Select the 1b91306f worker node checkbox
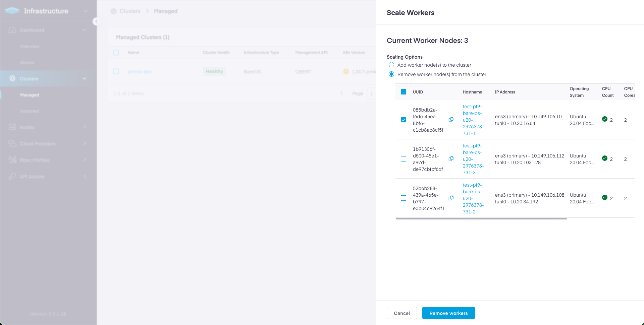This screenshot has width=644, height=325. coord(404,159)
